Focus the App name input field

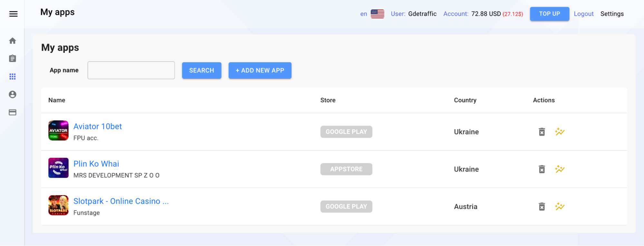(131, 70)
